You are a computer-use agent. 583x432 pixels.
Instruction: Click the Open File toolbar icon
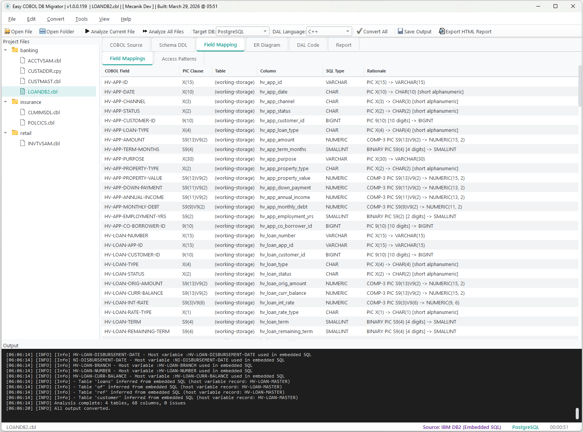(x=7, y=32)
